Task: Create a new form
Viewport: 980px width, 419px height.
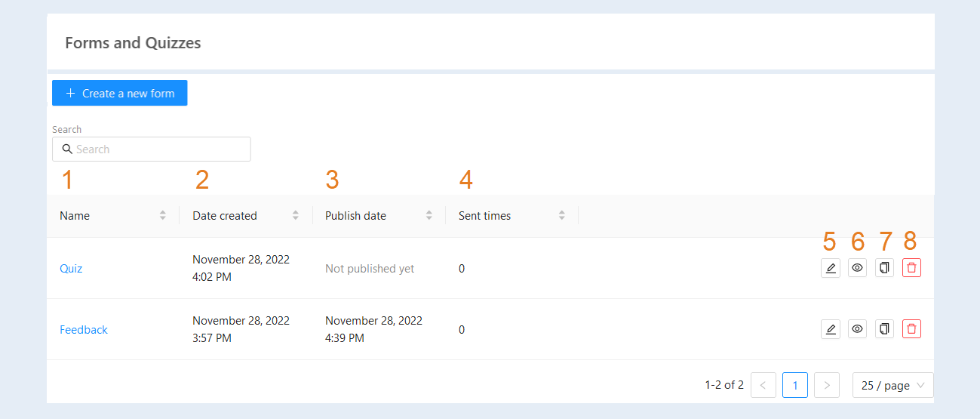Action: pos(119,93)
